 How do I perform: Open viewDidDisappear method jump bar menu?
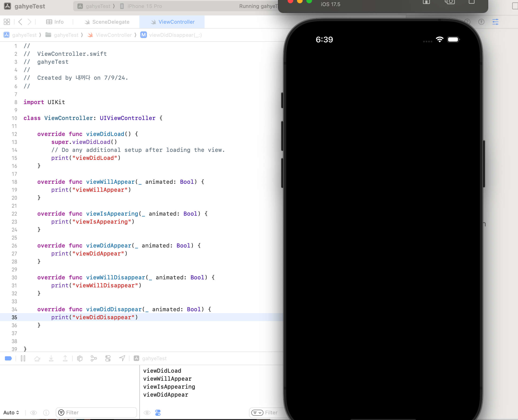[175, 35]
